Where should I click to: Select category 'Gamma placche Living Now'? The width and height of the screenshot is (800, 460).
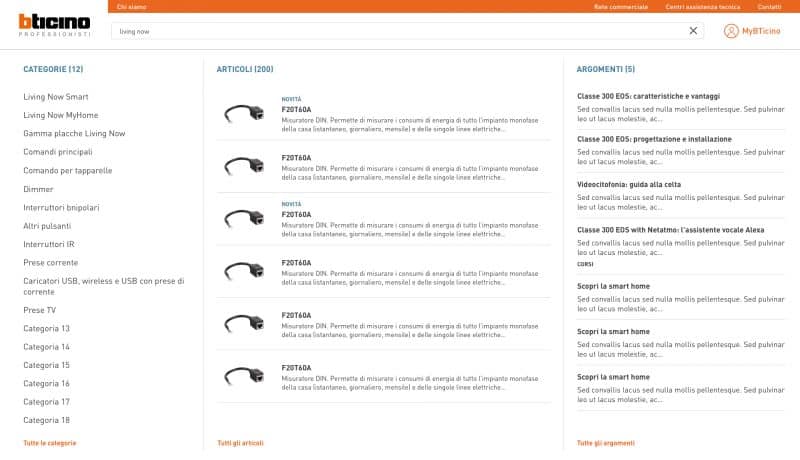[74, 134]
